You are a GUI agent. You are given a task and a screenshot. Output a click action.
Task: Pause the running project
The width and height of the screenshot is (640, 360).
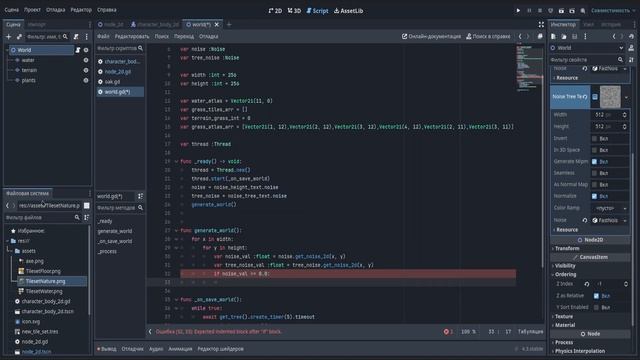click(x=529, y=11)
